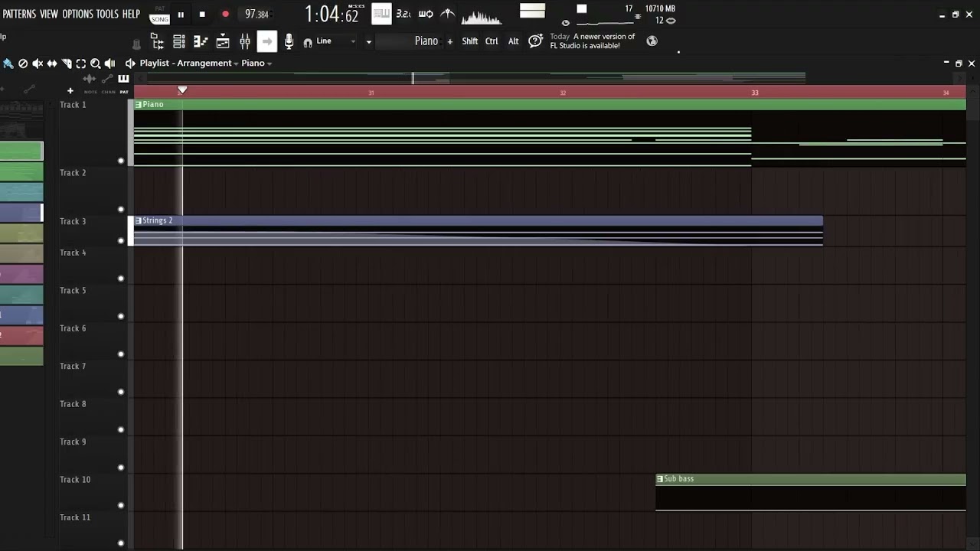Add new pattern with plus button
The height and width of the screenshot is (551, 980).
[x=449, y=41]
